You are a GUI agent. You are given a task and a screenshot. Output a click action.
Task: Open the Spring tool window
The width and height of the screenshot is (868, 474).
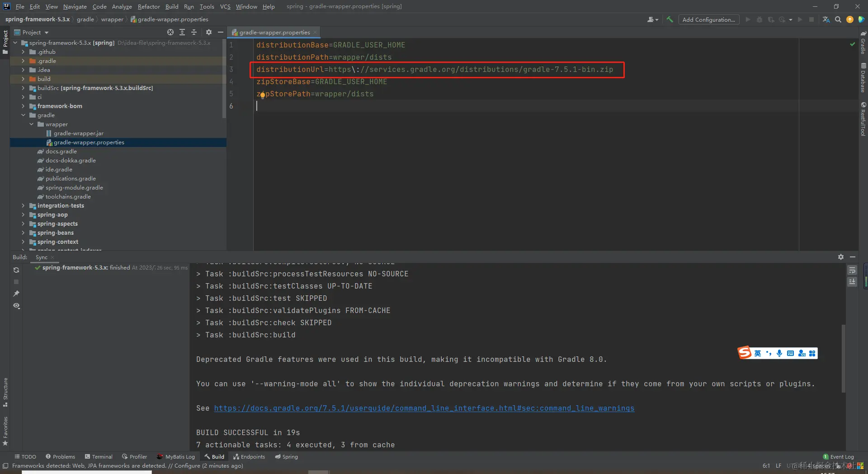pyautogui.click(x=286, y=457)
